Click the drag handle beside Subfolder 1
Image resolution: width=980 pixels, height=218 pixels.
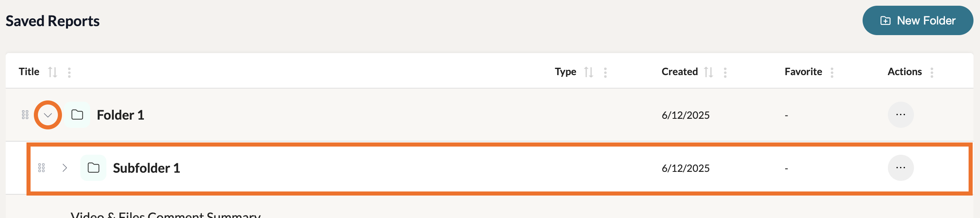pos(42,168)
